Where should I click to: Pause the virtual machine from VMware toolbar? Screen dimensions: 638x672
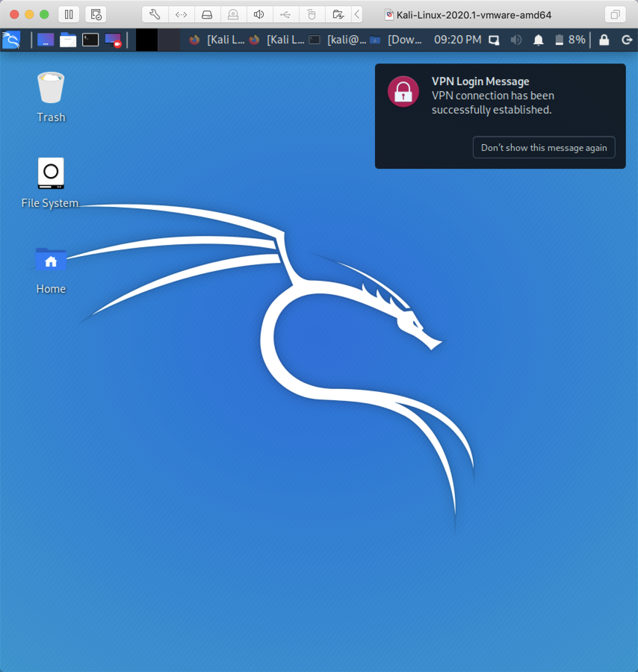pyautogui.click(x=69, y=14)
